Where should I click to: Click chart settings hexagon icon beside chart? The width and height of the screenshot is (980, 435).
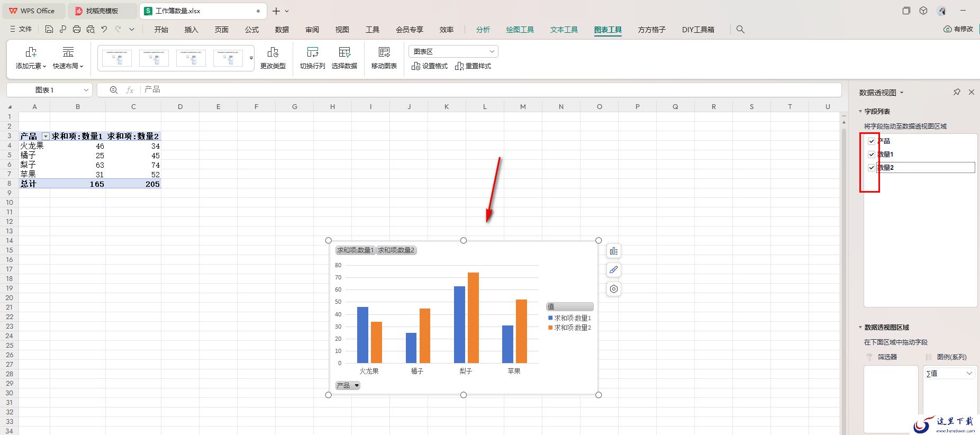pyautogui.click(x=614, y=289)
